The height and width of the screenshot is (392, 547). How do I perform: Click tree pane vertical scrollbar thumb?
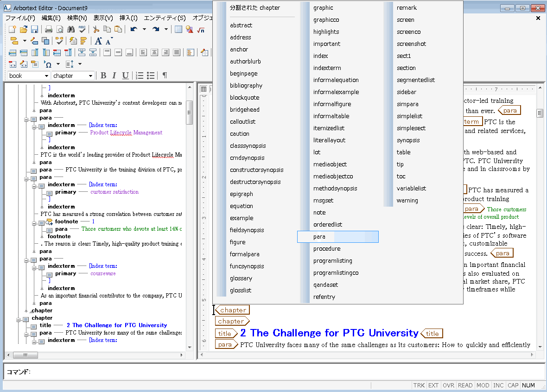tap(190, 113)
